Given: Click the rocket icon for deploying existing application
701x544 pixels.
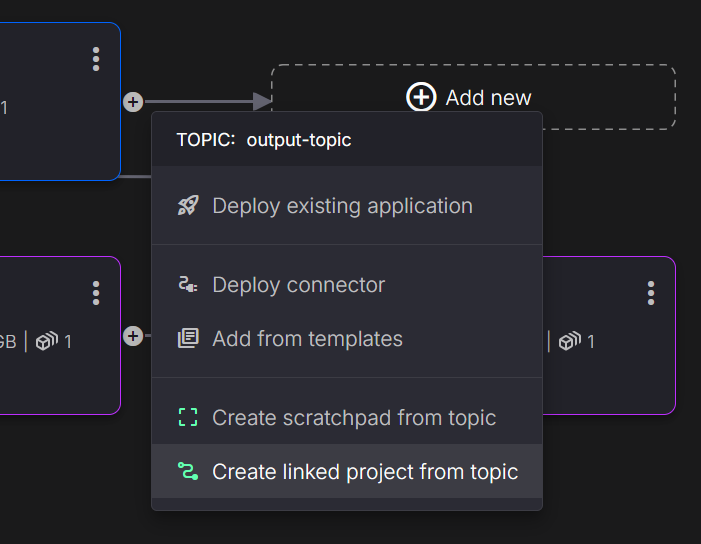Looking at the screenshot, I should (188, 206).
